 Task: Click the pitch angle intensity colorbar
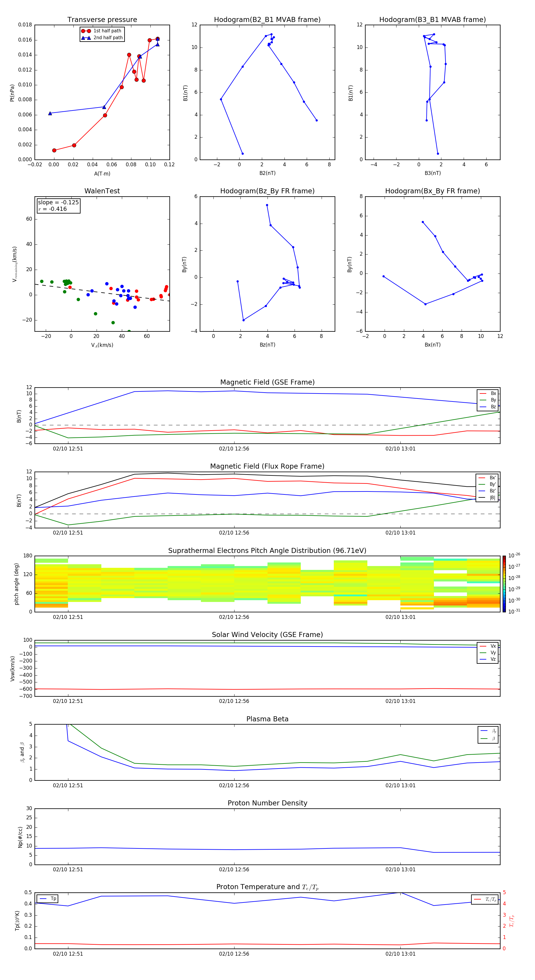pyautogui.click(x=504, y=584)
